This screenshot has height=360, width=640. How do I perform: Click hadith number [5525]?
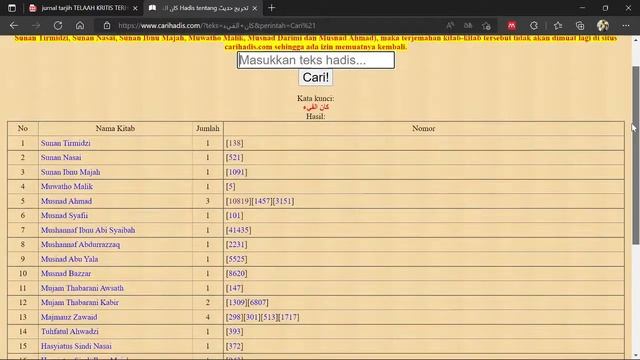click(236, 259)
